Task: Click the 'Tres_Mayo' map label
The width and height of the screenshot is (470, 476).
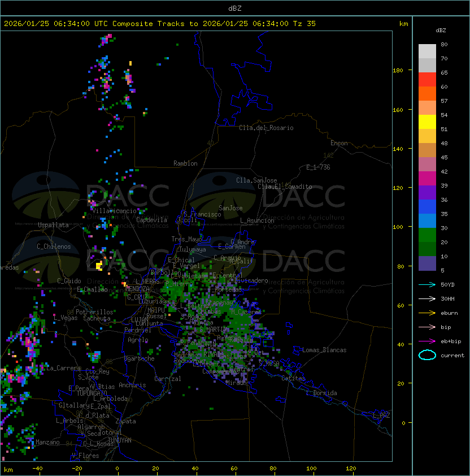Action: click(186, 239)
